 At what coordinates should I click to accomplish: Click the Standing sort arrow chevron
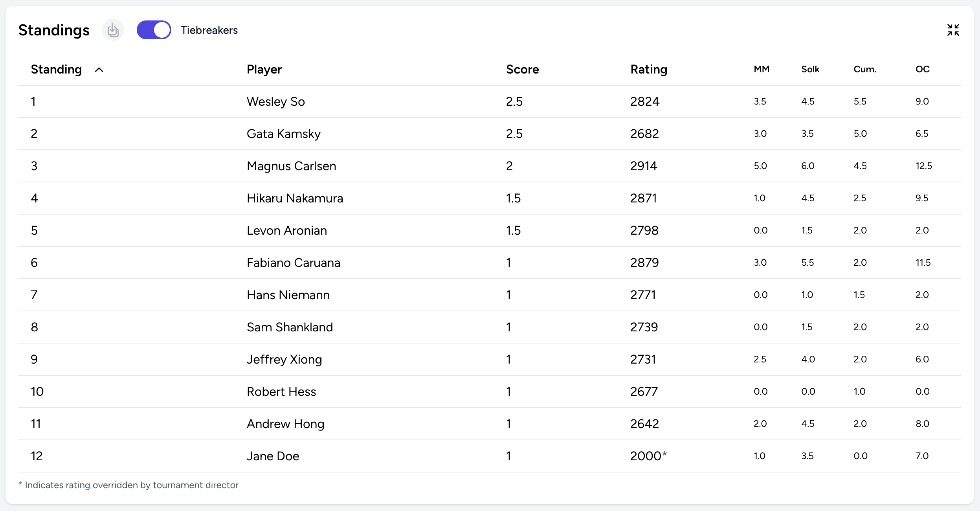(99, 70)
